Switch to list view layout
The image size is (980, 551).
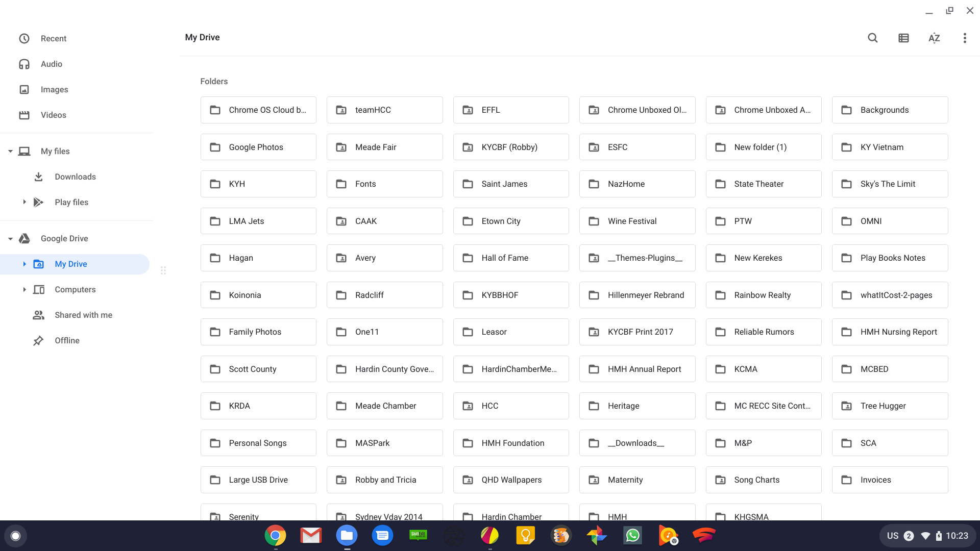(x=903, y=38)
